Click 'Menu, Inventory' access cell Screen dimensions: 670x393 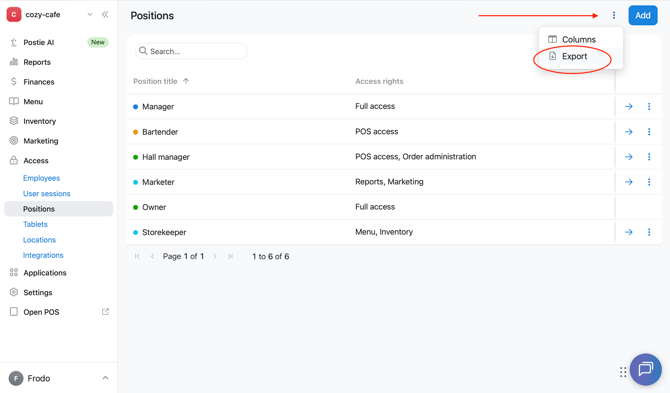coord(384,232)
